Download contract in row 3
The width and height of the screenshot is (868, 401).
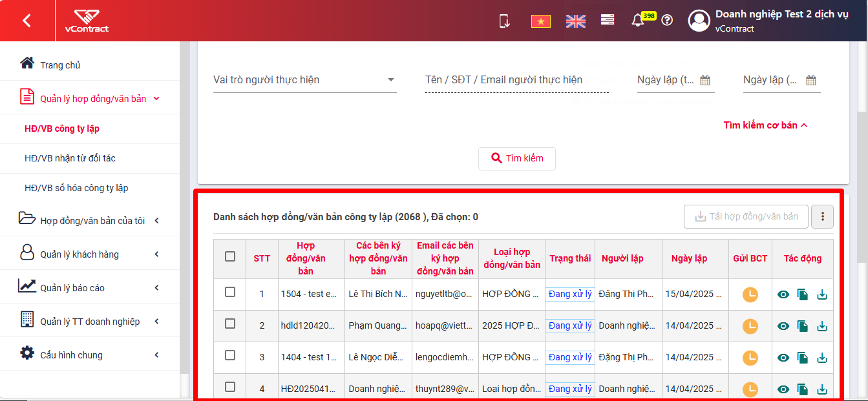point(822,358)
